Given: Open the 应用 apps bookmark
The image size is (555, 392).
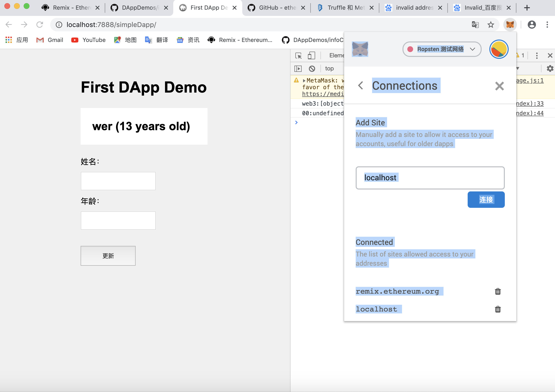Looking at the screenshot, I should point(17,40).
